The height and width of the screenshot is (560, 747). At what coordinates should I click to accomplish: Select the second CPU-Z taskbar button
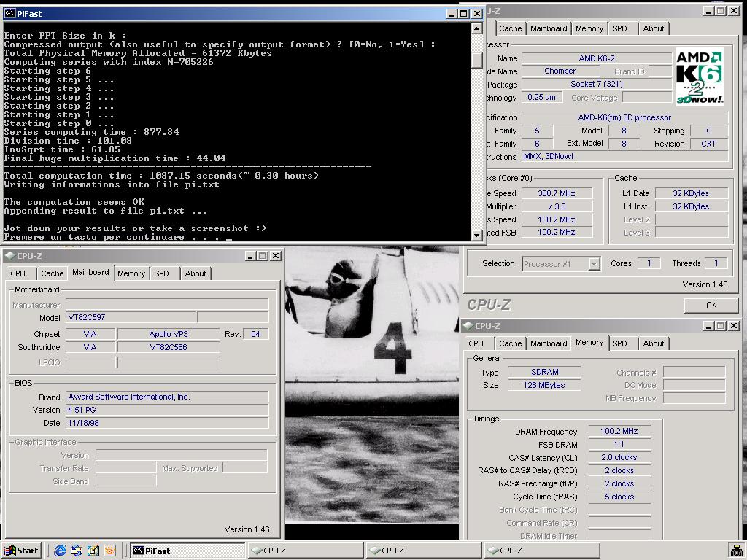pos(424,551)
